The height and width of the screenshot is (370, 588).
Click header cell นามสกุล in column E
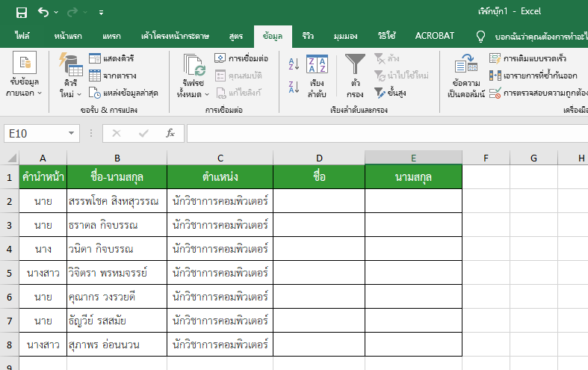pyautogui.click(x=413, y=176)
